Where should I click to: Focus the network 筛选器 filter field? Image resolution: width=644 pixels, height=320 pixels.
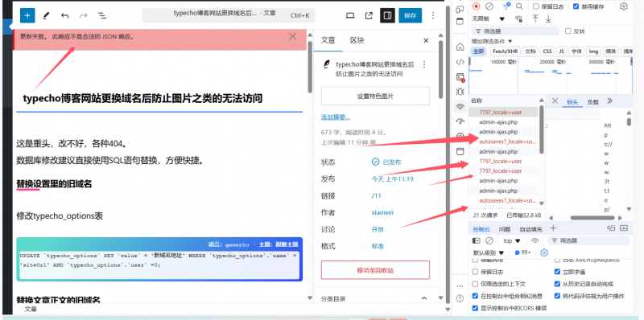pos(515,31)
